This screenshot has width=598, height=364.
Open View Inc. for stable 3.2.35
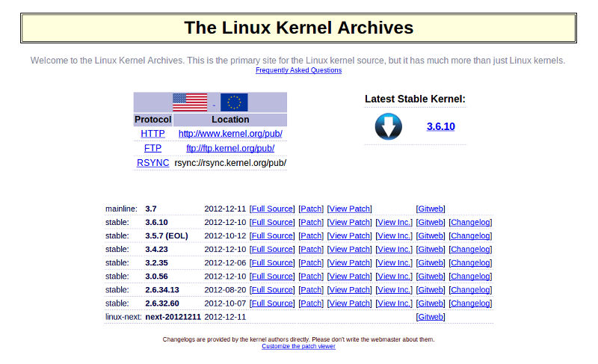click(395, 263)
